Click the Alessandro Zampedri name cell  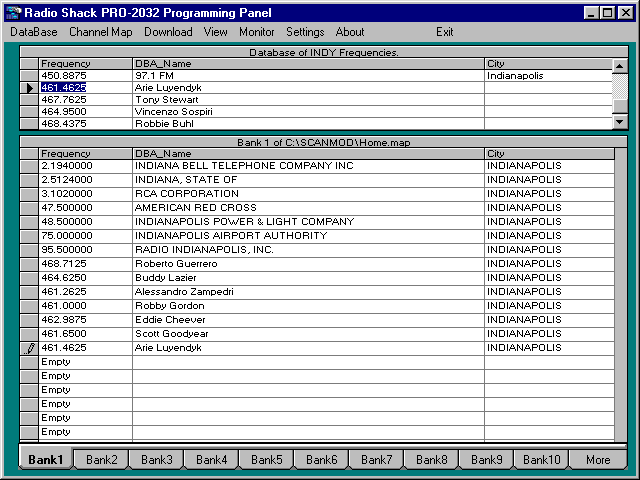point(308,292)
